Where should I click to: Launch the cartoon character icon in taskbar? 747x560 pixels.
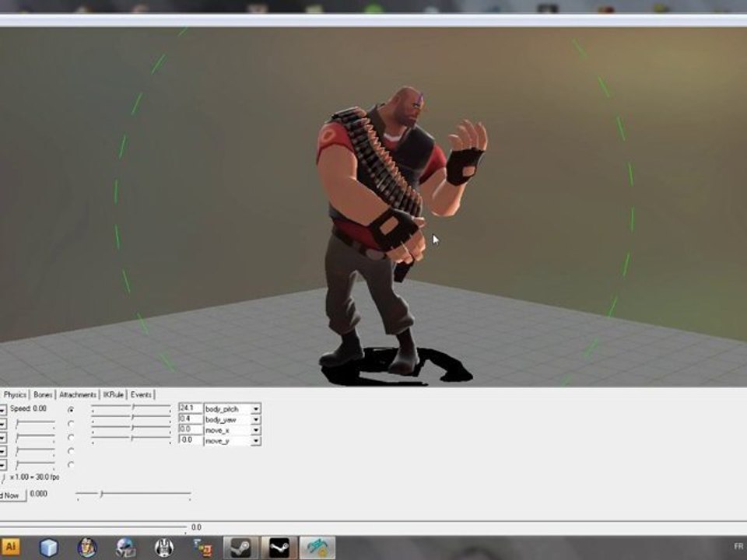(x=86, y=548)
